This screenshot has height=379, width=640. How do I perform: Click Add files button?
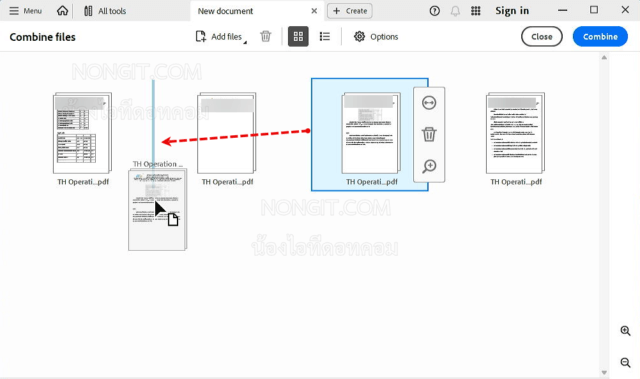[218, 37]
